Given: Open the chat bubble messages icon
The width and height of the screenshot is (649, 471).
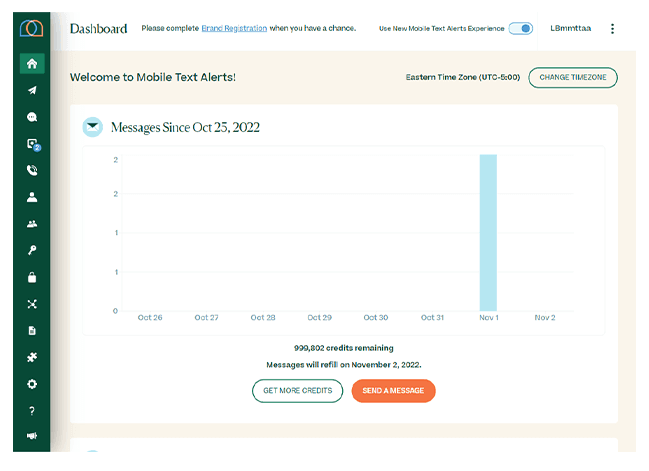Looking at the screenshot, I should tap(32, 117).
